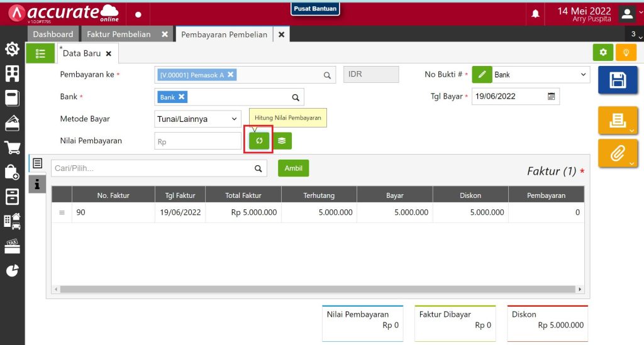Switch to the info side tab

pos(37,183)
